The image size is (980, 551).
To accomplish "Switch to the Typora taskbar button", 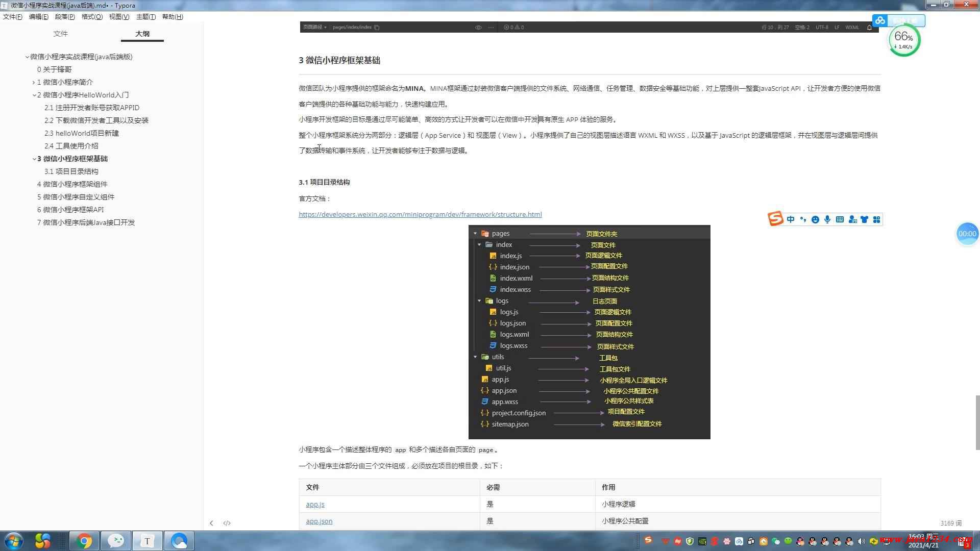I will [x=148, y=541].
